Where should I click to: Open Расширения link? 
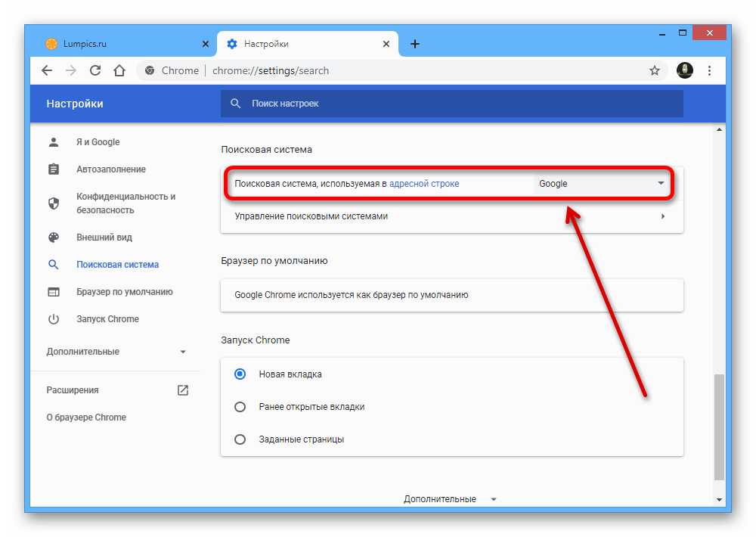[73, 390]
